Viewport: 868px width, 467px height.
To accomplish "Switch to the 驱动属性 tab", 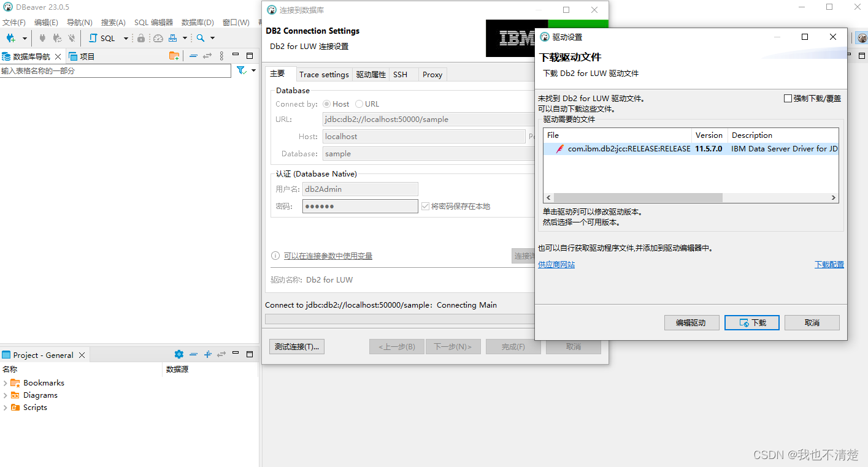I will [371, 74].
